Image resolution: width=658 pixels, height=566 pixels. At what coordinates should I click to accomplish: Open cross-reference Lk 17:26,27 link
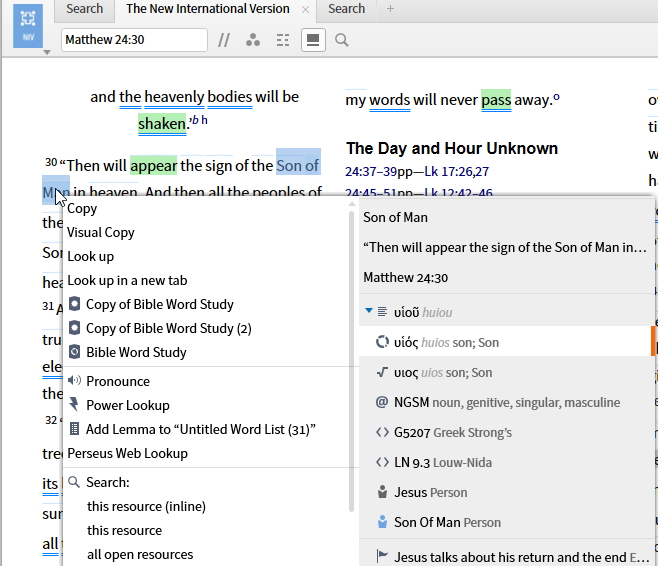[x=457, y=172]
